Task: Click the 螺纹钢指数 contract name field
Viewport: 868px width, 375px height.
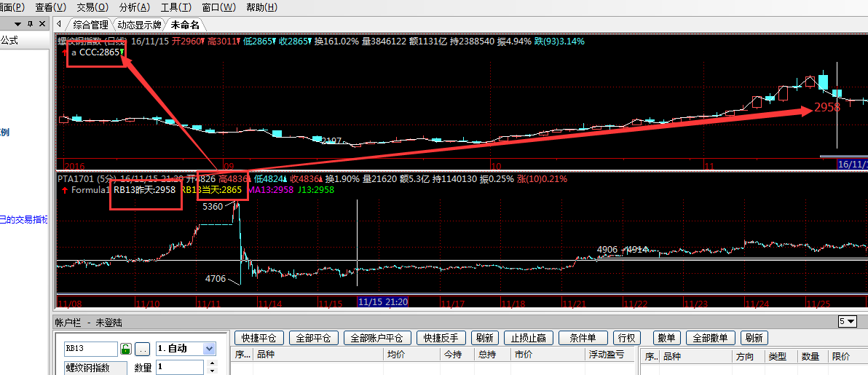Action: tap(96, 368)
